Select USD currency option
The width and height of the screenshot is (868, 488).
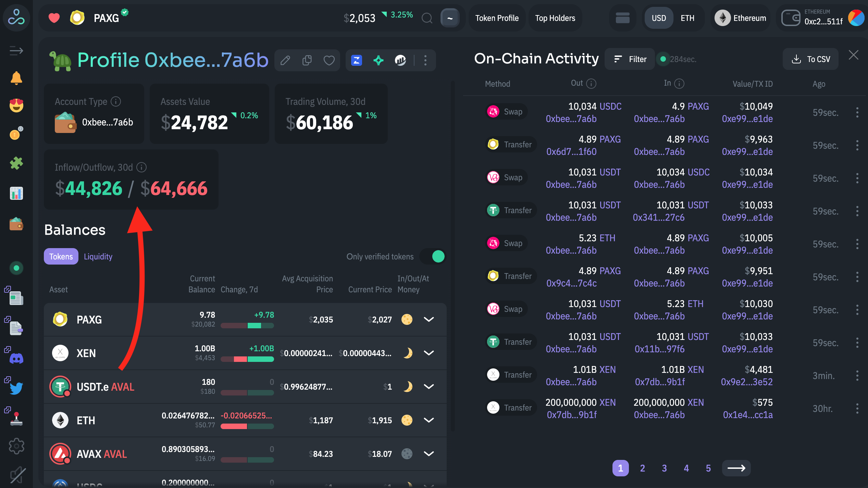(x=659, y=18)
